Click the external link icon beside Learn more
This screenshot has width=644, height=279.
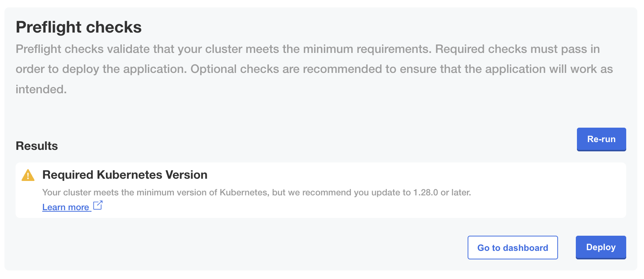98,206
